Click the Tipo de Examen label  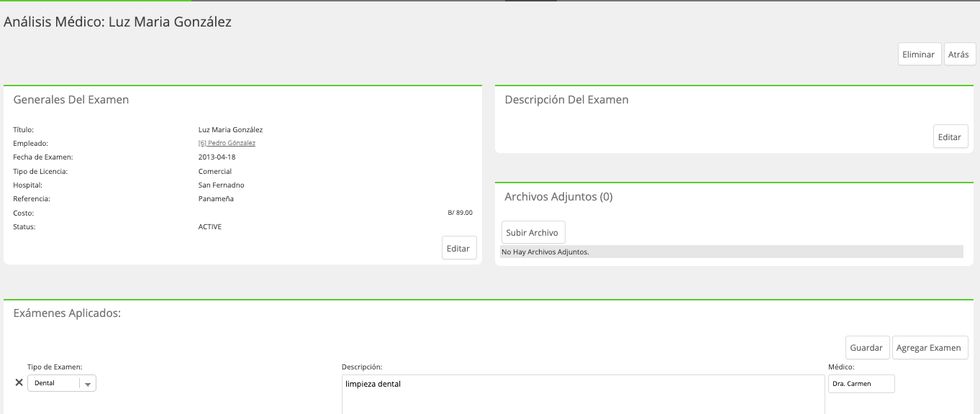(55, 367)
